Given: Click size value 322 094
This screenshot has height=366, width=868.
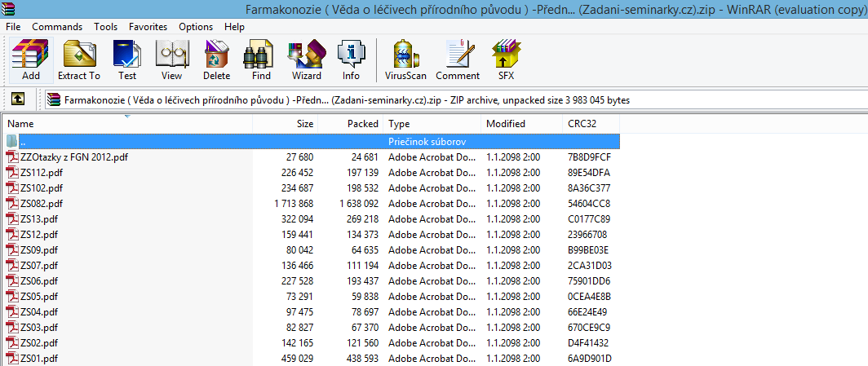Looking at the screenshot, I should click(299, 219).
